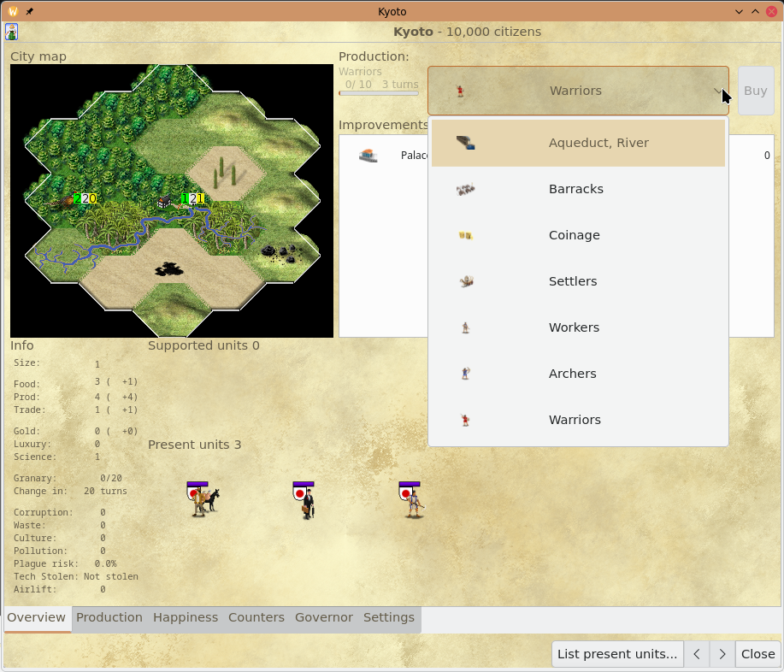
Task: Select the middle present unit
Action: pos(304,500)
